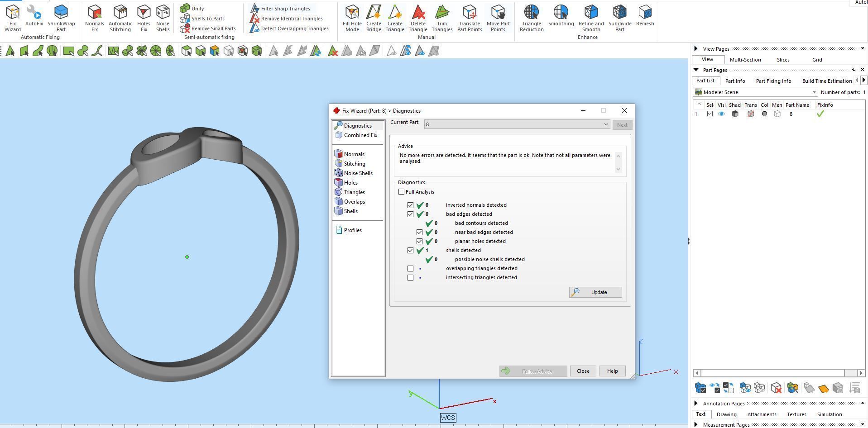Choose Remove Small Parts
The height and width of the screenshot is (428, 868).
(x=208, y=29)
